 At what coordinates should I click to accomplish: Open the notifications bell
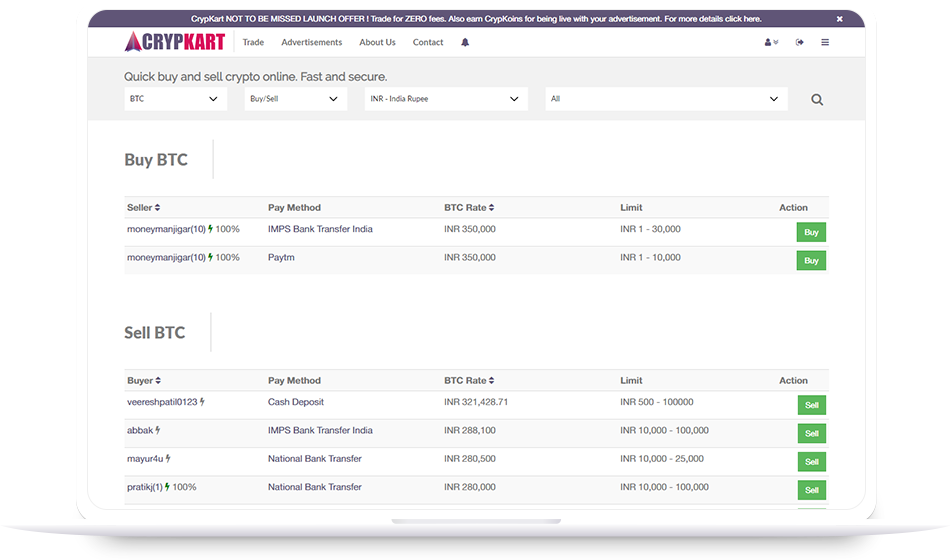(465, 43)
